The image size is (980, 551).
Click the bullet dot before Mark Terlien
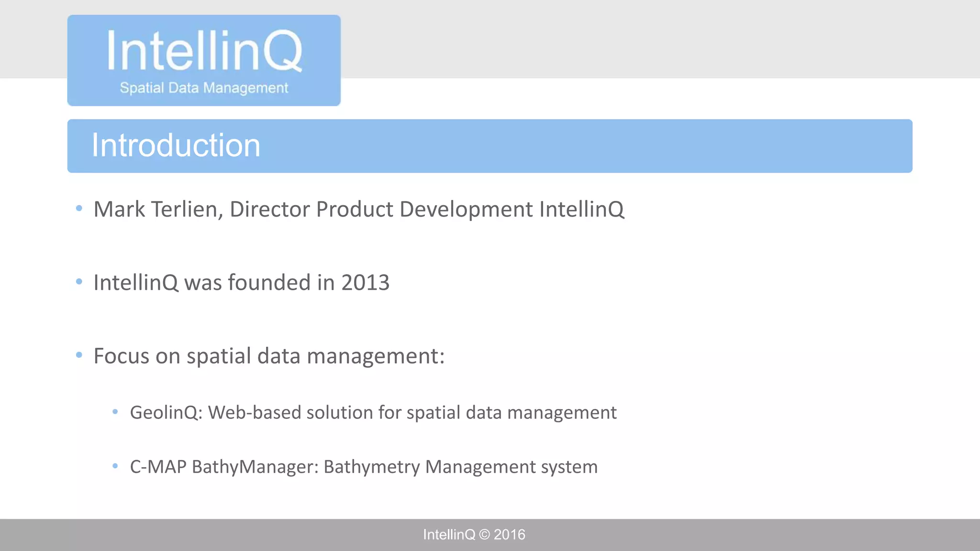pyautogui.click(x=79, y=209)
